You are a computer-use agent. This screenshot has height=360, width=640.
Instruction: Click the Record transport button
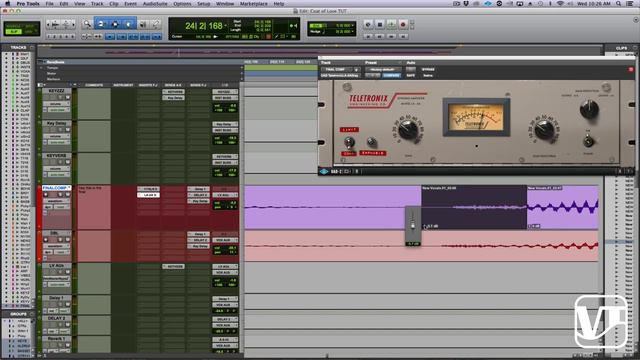[403, 24]
